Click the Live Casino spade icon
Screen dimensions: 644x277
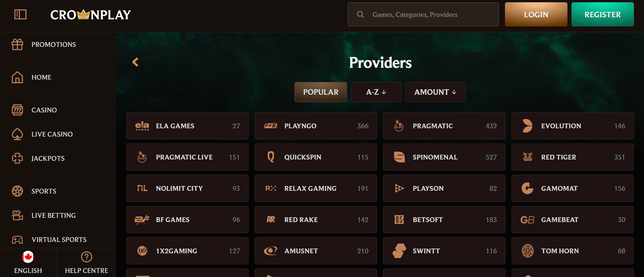17,134
